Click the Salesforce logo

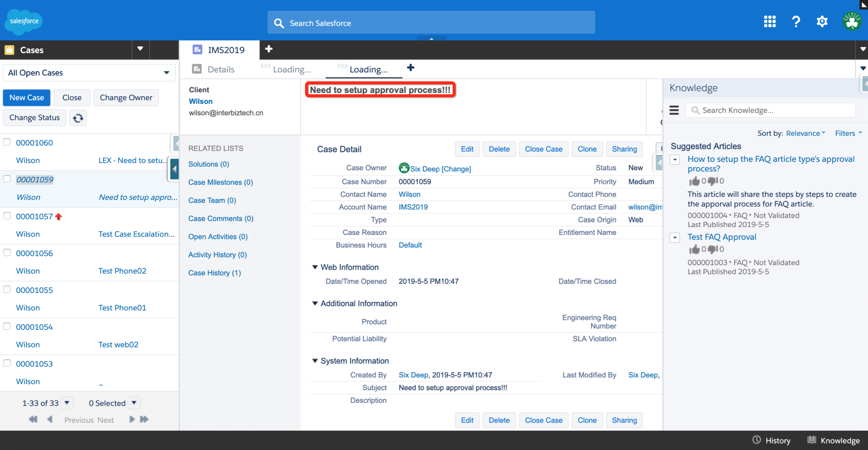pyautogui.click(x=24, y=21)
